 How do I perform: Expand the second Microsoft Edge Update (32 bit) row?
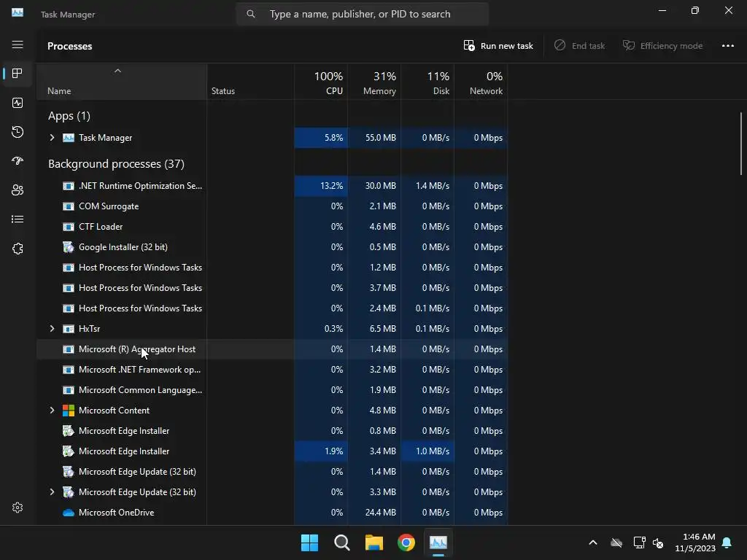(x=52, y=492)
